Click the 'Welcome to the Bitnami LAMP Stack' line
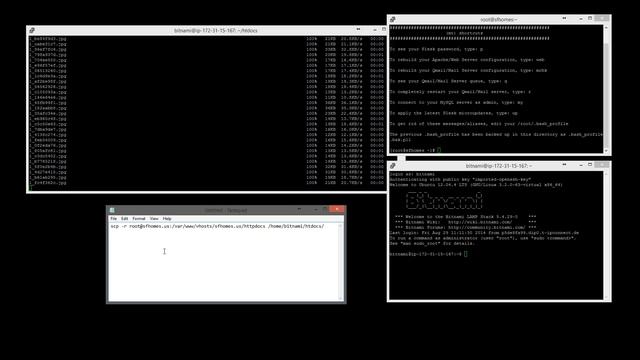Viewport: 640px width, 360px height. click(x=465, y=217)
